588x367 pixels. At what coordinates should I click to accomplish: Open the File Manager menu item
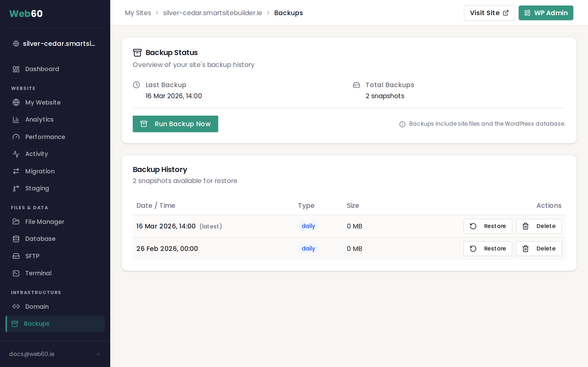coord(45,222)
